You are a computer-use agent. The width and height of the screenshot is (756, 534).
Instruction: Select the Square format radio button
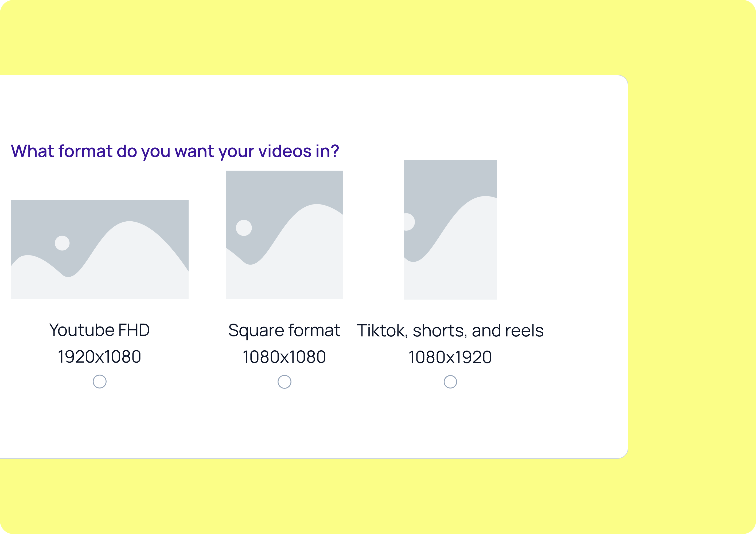pos(285,382)
